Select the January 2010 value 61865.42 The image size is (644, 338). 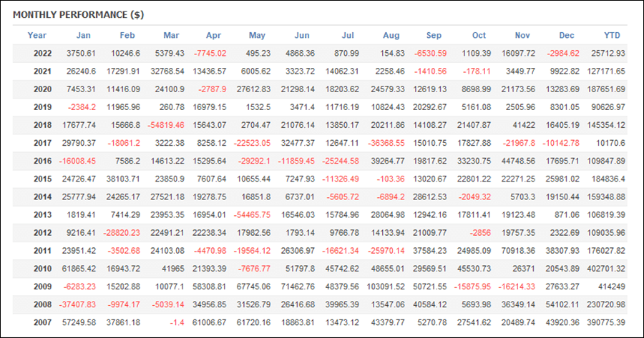pos(79,269)
